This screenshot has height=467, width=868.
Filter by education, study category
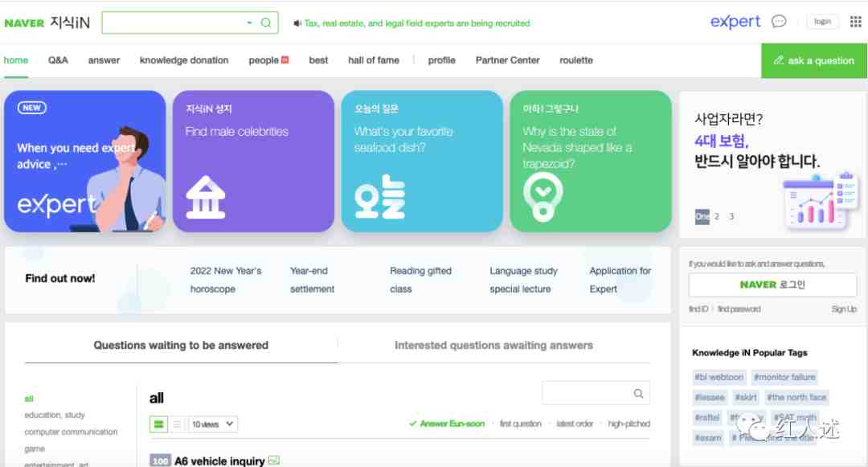pyautogui.click(x=55, y=415)
